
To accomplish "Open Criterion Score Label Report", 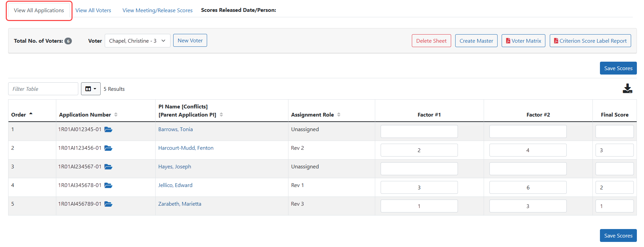I will coord(590,41).
